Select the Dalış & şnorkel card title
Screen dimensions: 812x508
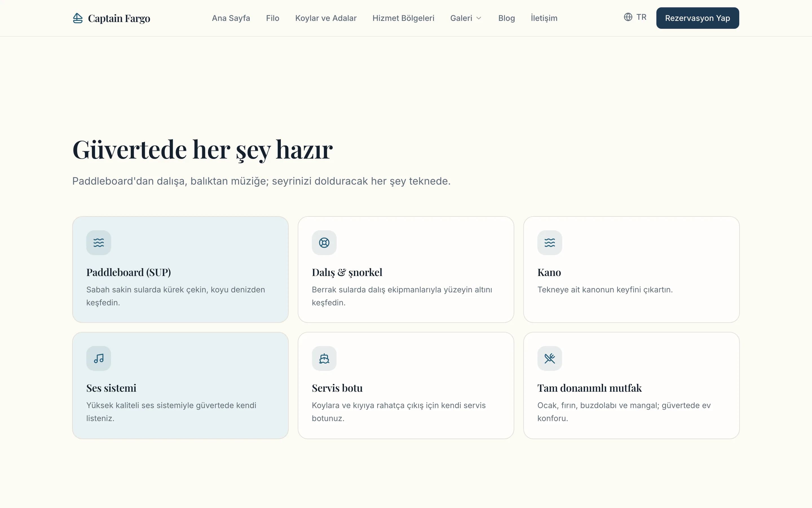click(x=347, y=272)
